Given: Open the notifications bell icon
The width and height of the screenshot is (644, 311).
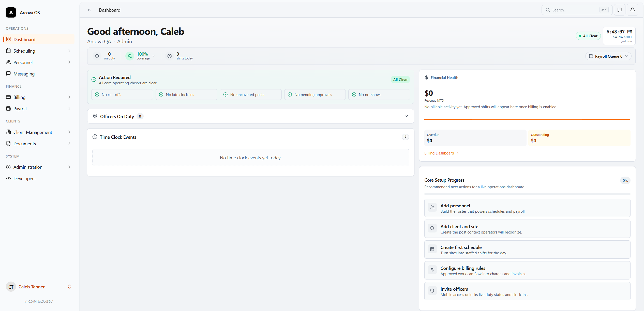Looking at the screenshot, I should (x=633, y=10).
